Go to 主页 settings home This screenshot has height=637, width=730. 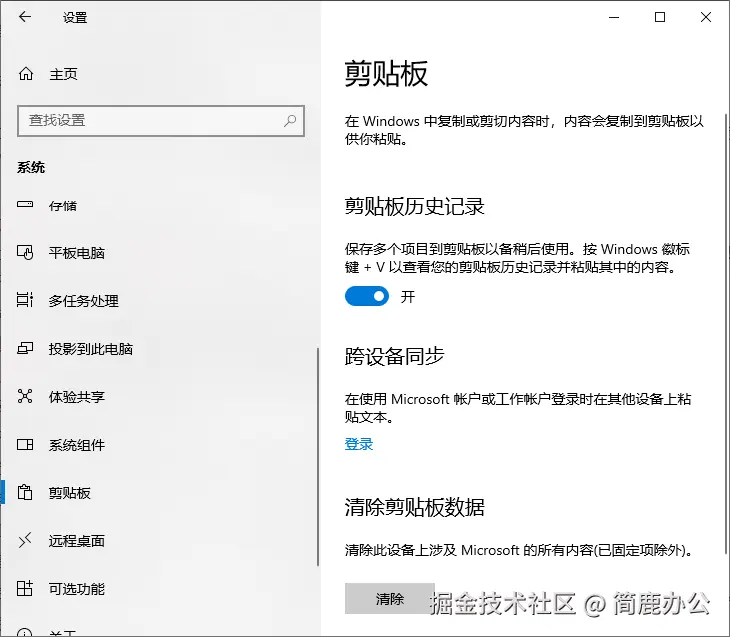(63, 74)
